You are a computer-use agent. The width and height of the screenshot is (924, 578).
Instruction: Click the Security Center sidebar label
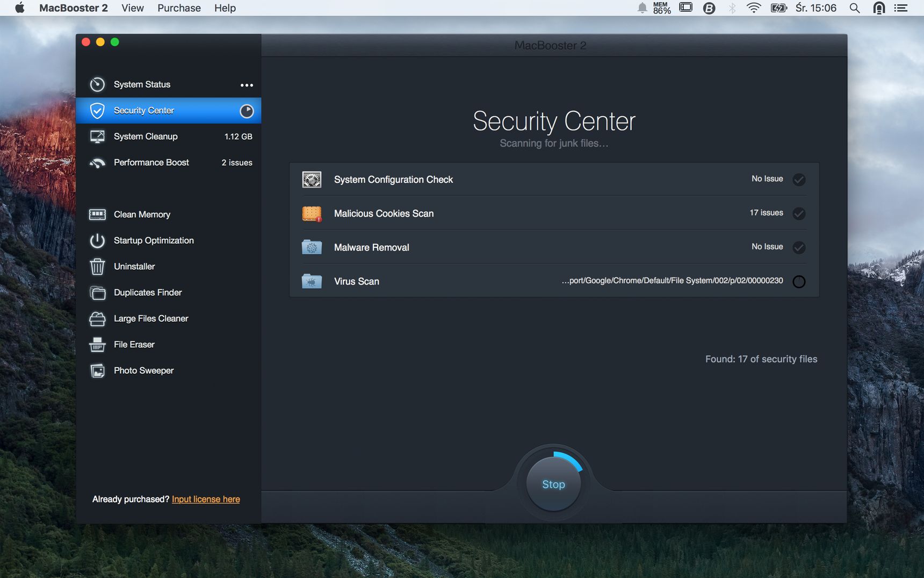click(x=144, y=110)
